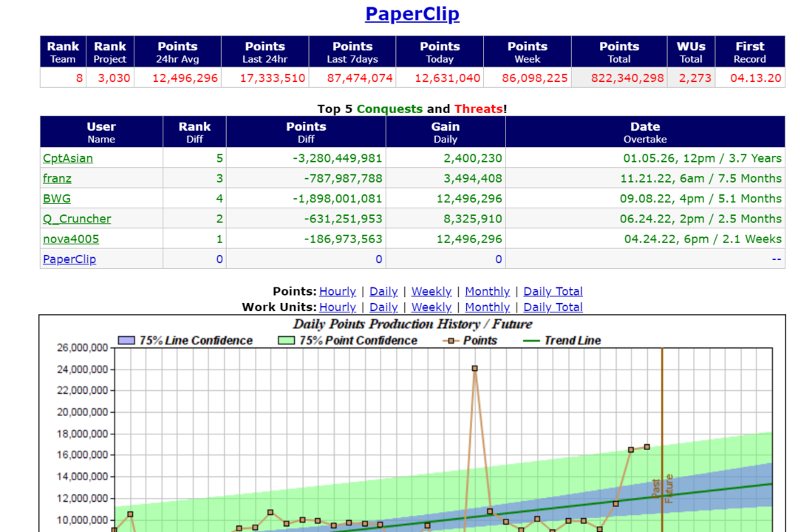Open Work Units Monthly chart

click(487, 307)
